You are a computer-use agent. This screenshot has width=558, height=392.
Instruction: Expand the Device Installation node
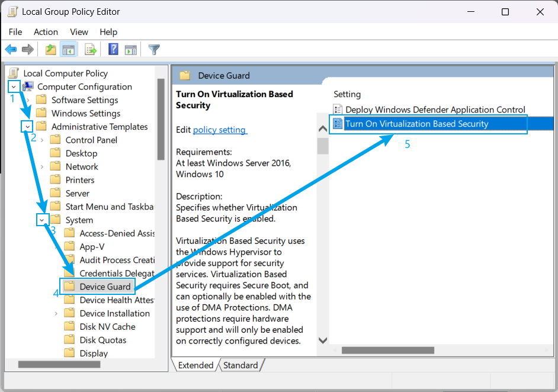tap(56, 313)
